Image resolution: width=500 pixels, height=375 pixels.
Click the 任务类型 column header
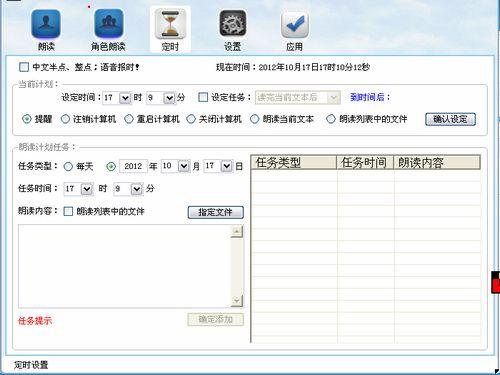294,163
